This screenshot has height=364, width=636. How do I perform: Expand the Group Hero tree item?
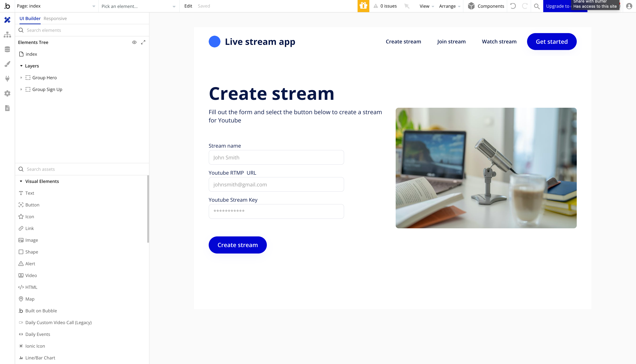tap(21, 78)
